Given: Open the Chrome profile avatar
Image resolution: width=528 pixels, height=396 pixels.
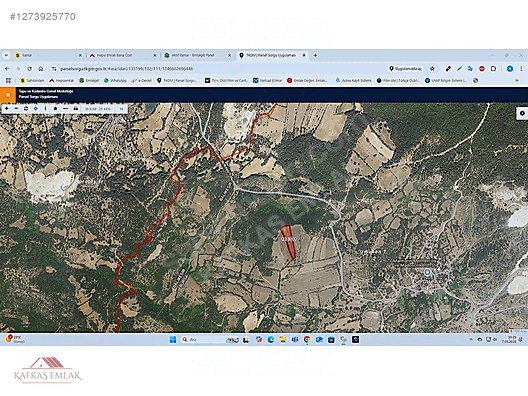Looking at the screenshot, I should point(510,69).
